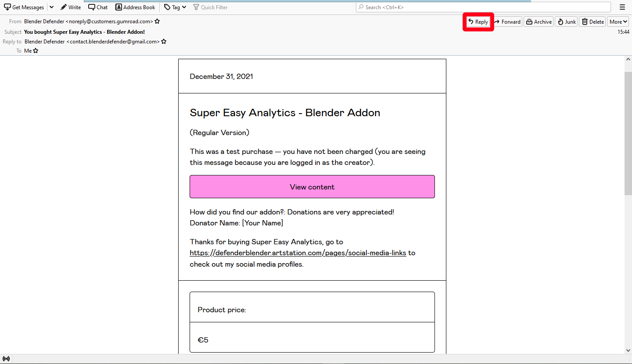Click the 'Product price:' label
The image size is (632, 364).
(222, 310)
